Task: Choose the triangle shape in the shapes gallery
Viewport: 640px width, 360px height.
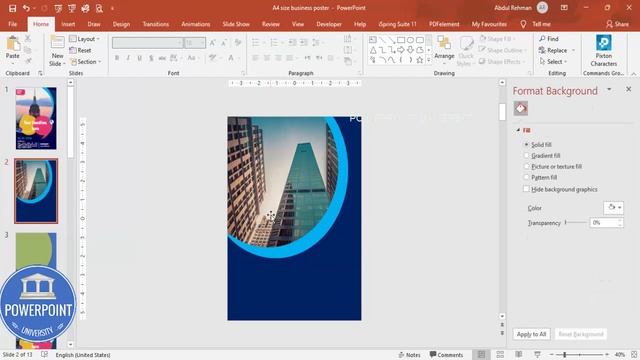Action: [373, 50]
